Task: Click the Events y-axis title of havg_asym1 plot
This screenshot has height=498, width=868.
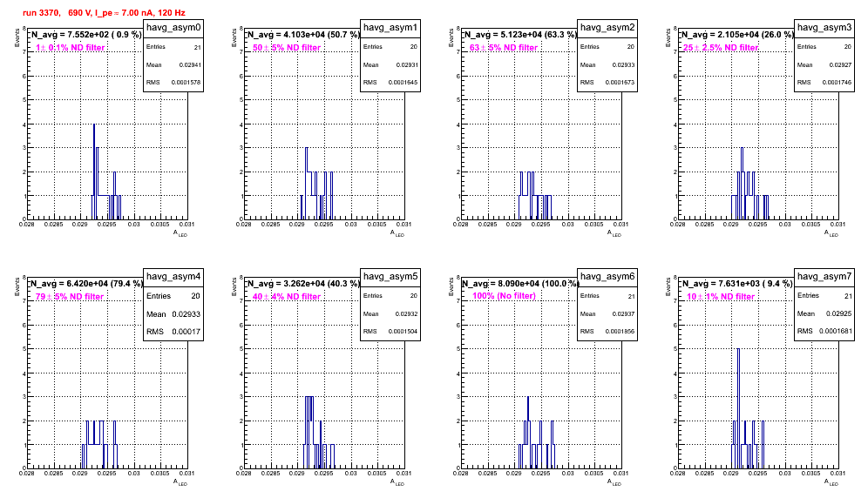Action: [234, 37]
